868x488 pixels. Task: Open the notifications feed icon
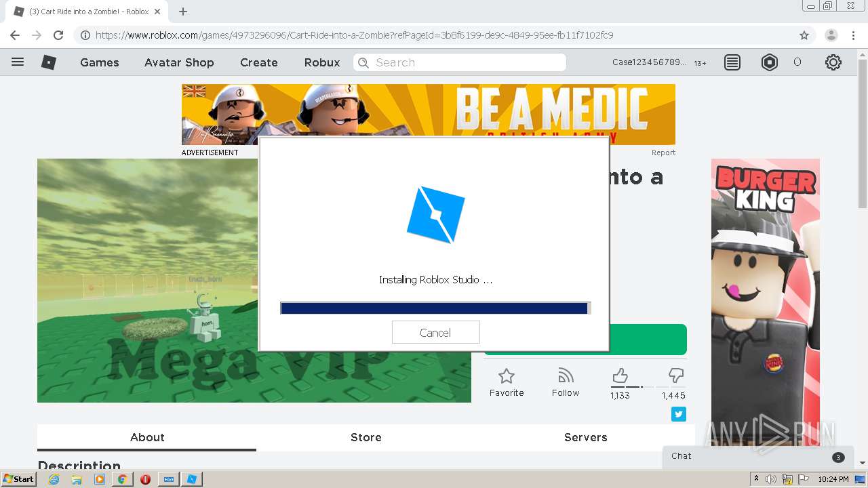click(732, 62)
